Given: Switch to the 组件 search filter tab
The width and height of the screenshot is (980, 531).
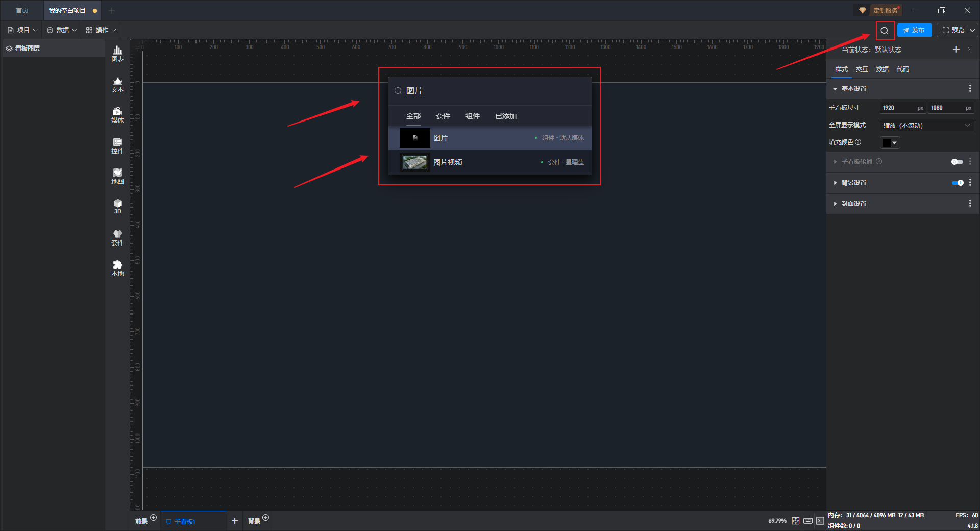Looking at the screenshot, I should tap(473, 116).
